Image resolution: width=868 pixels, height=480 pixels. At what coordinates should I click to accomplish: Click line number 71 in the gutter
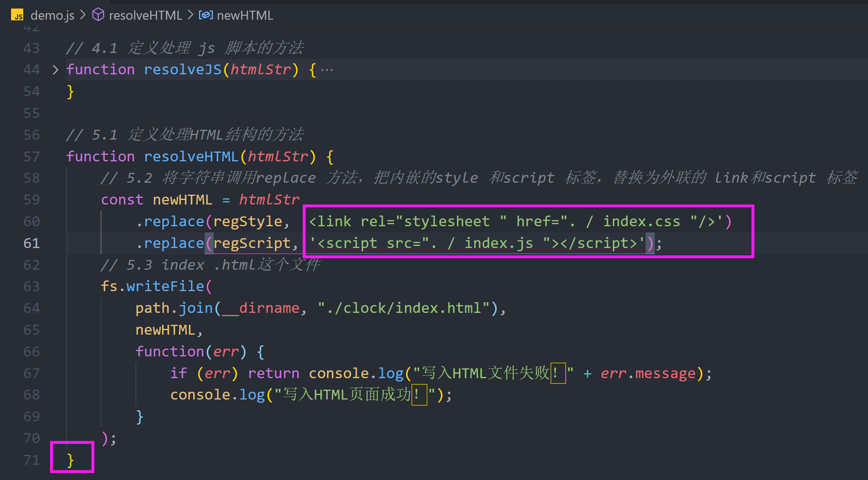pyautogui.click(x=32, y=460)
